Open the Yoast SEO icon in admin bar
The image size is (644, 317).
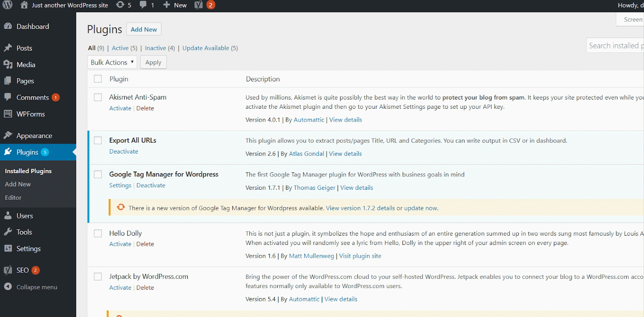pos(199,5)
